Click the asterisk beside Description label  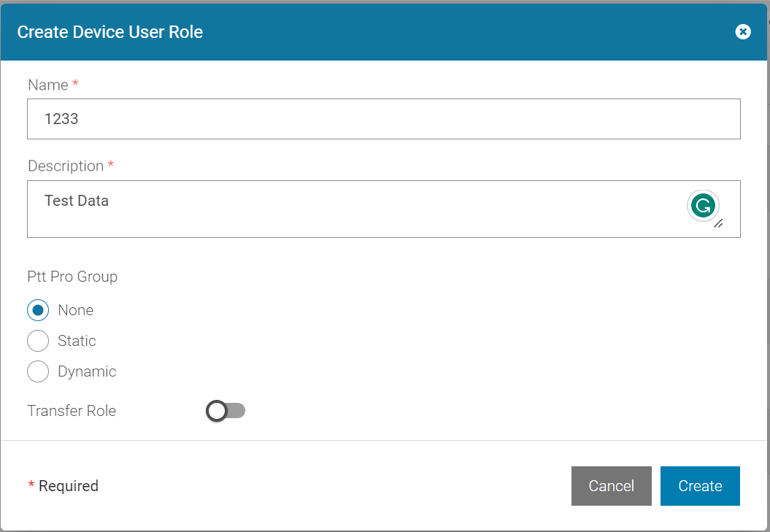[110, 166]
